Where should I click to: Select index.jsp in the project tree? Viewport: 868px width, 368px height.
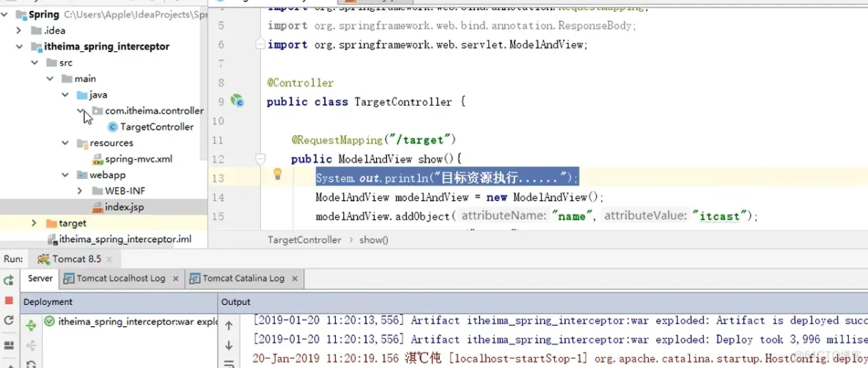tap(125, 207)
